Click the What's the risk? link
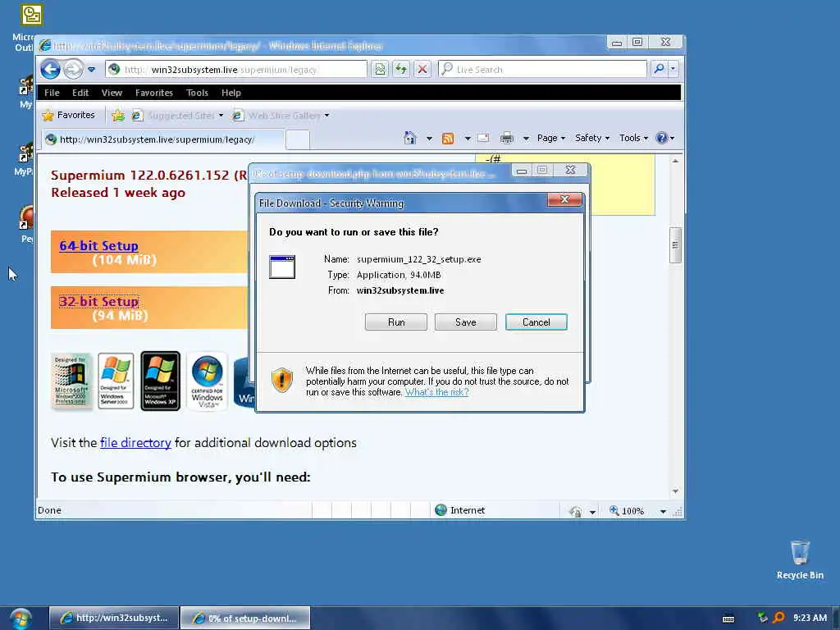840x630 pixels. 436,392
